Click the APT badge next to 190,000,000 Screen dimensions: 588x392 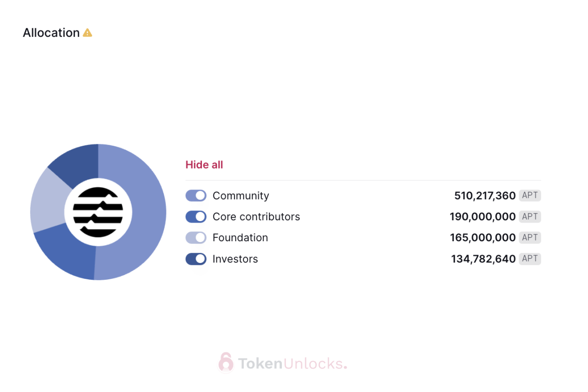coord(530,216)
